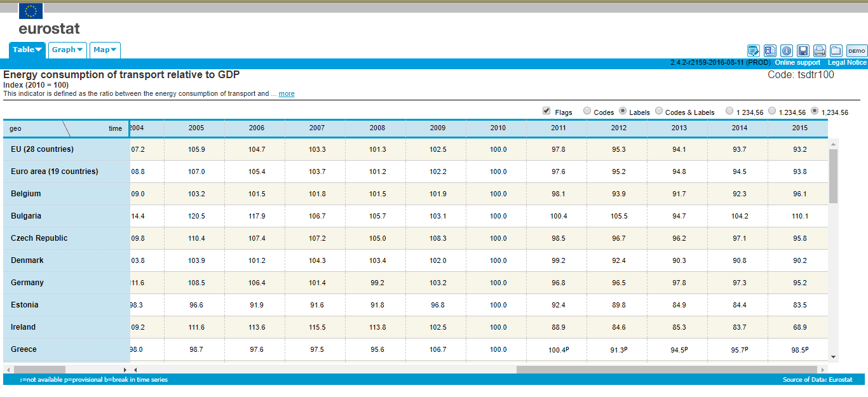Open the Table dropdown tab
The height and width of the screenshot is (397, 868).
(27, 50)
